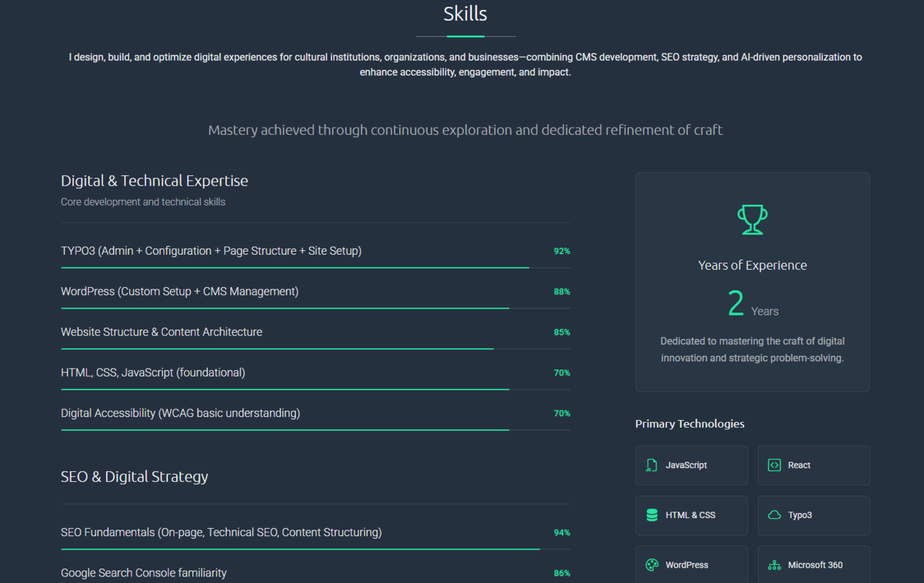Click the React code bracket icon
The image size is (924, 583).
point(774,465)
